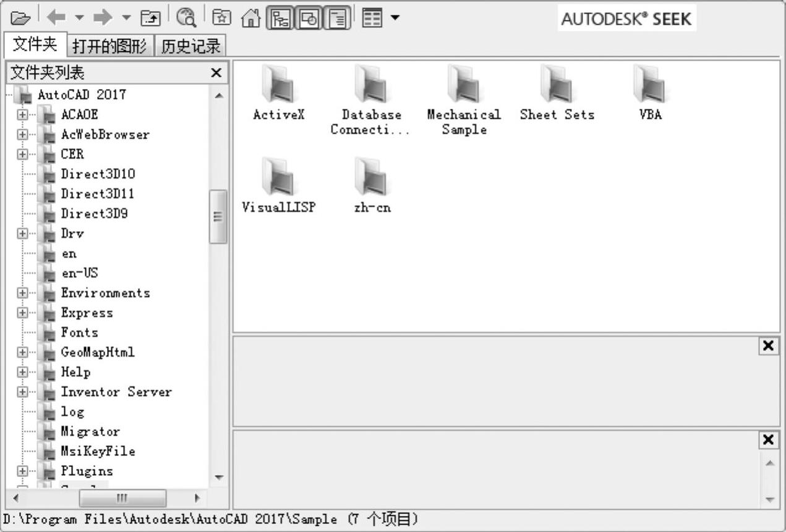786x532 pixels.
Task: Expand the Inventor Server folder node
Action: [23, 391]
